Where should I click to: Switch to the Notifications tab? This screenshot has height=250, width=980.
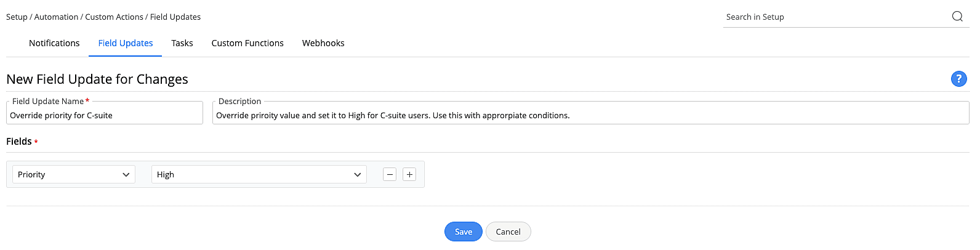click(54, 43)
